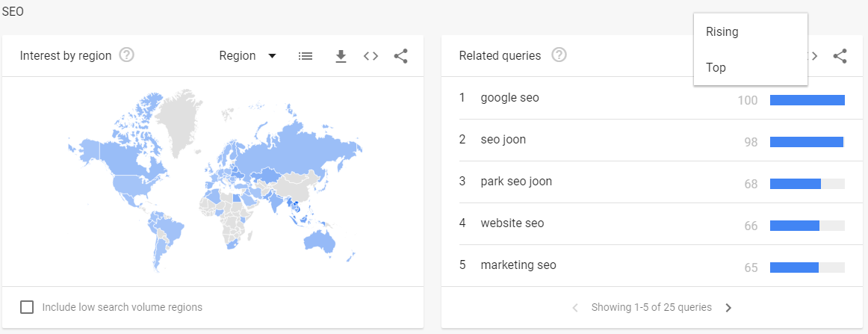Click the website seo value bar
The height and width of the screenshot is (334, 868).
coord(807,226)
